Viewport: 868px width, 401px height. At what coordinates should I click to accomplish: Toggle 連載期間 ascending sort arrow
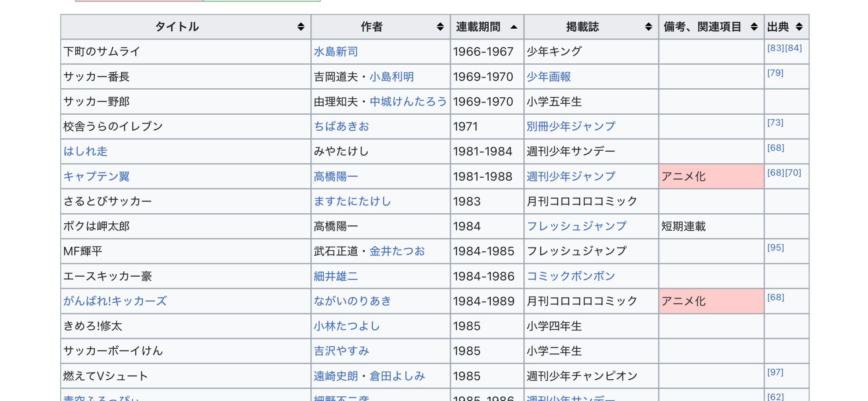(x=514, y=27)
